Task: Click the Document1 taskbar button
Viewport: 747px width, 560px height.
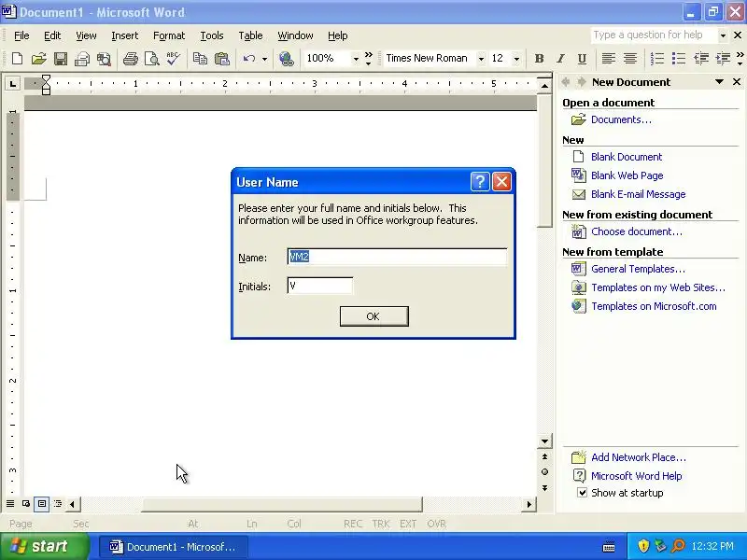Action: point(174,547)
